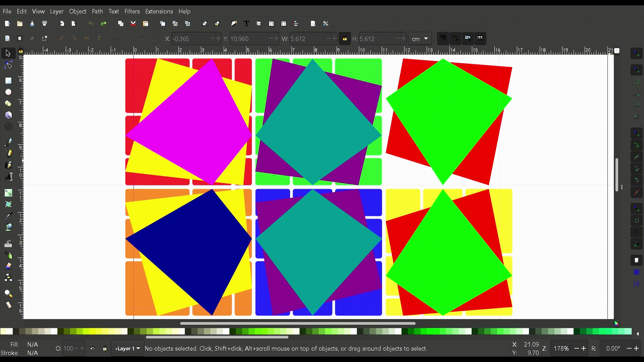644x362 pixels.
Task: Open the Layer 1 dropdown
Action: [x=127, y=349]
